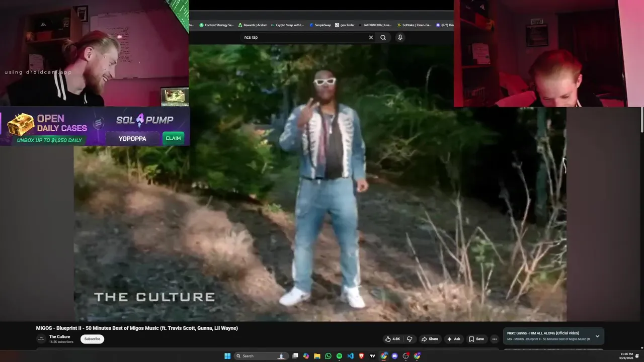
Task: Open the more actions three-dot menu
Action: (x=494, y=339)
